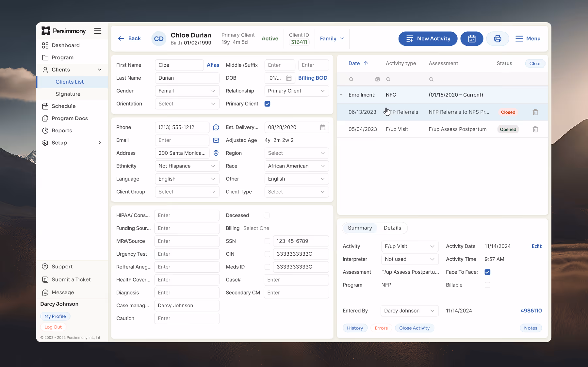Collapse the Clients sidebar section chevron
Screen dimensions: 588x367
pos(100,70)
